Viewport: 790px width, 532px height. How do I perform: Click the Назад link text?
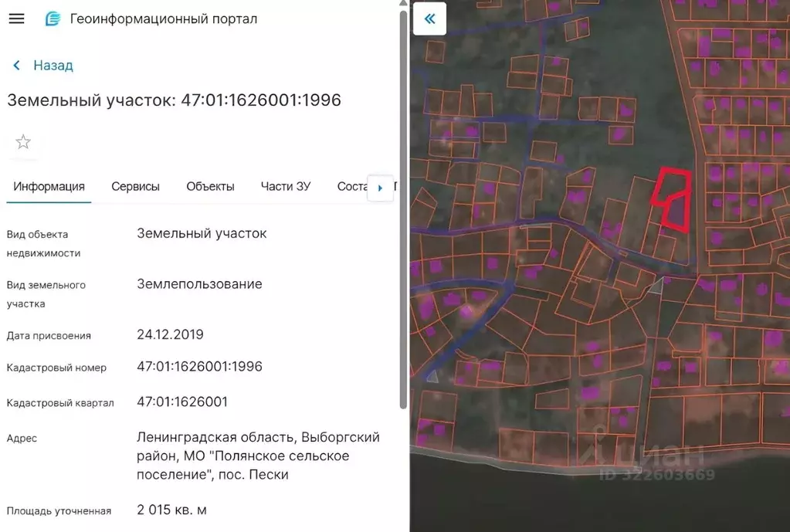53,66
